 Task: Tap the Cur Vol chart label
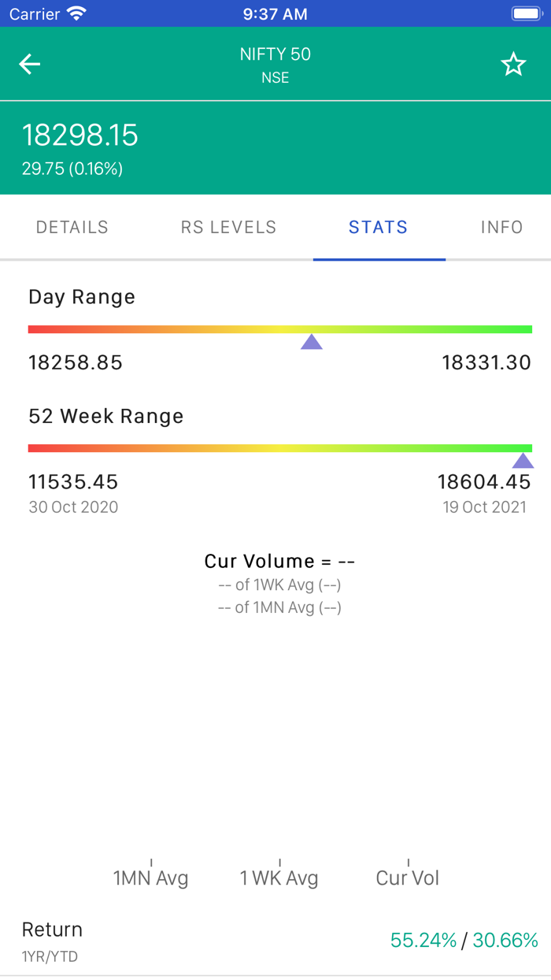click(408, 878)
